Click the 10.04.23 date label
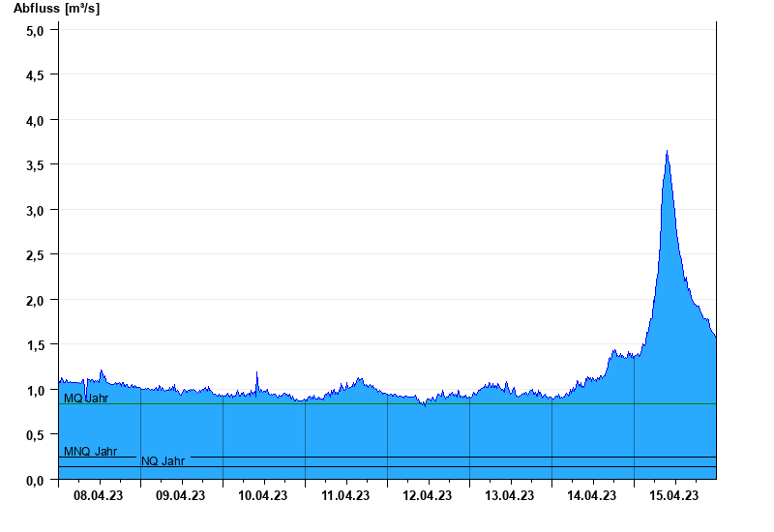 click(x=263, y=496)
